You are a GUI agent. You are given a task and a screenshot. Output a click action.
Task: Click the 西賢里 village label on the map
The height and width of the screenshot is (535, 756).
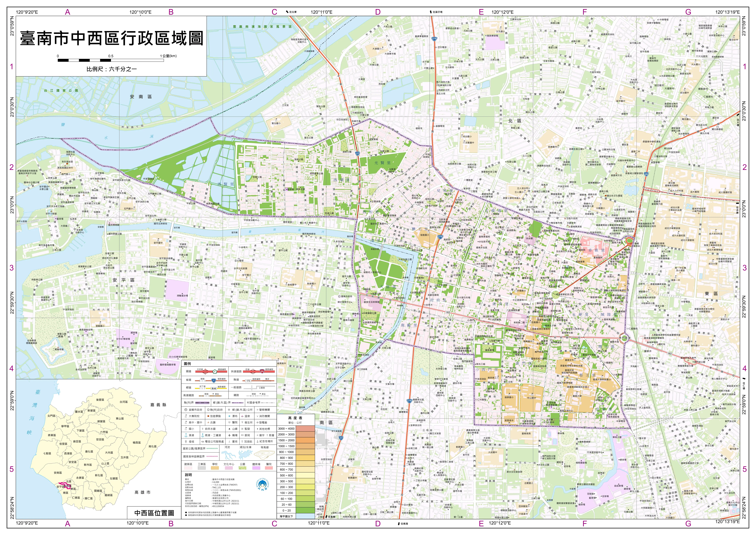(x=226, y=184)
